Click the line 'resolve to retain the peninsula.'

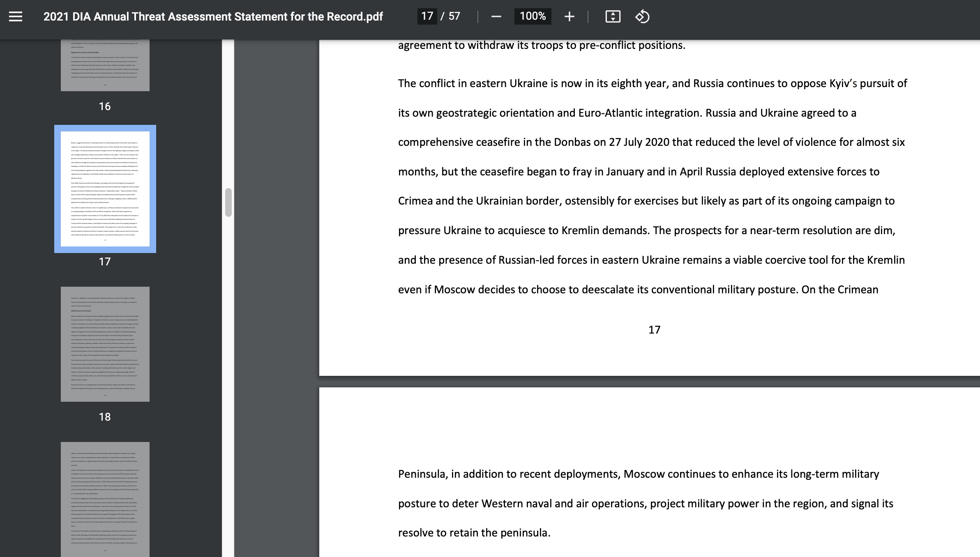474,533
